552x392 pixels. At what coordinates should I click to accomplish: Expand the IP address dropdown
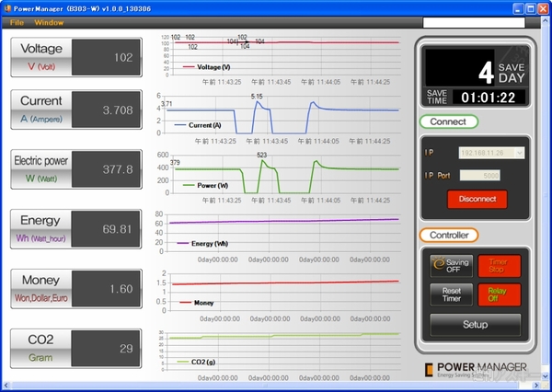pos(519,153)
